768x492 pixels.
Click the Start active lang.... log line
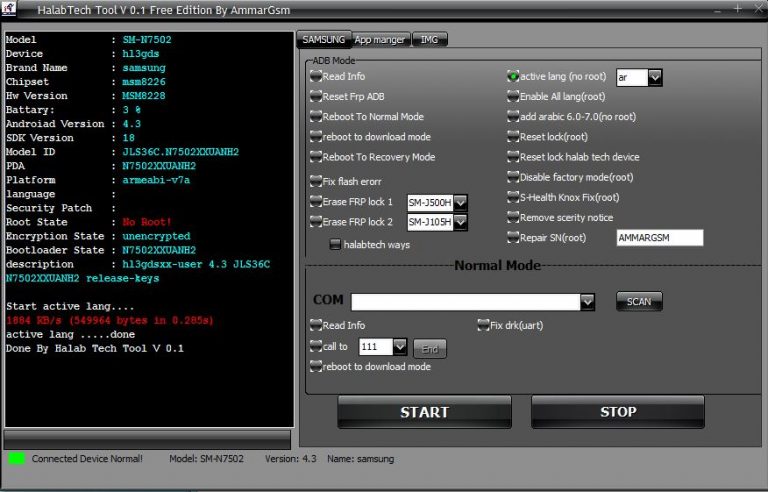[x=70, y=306]
